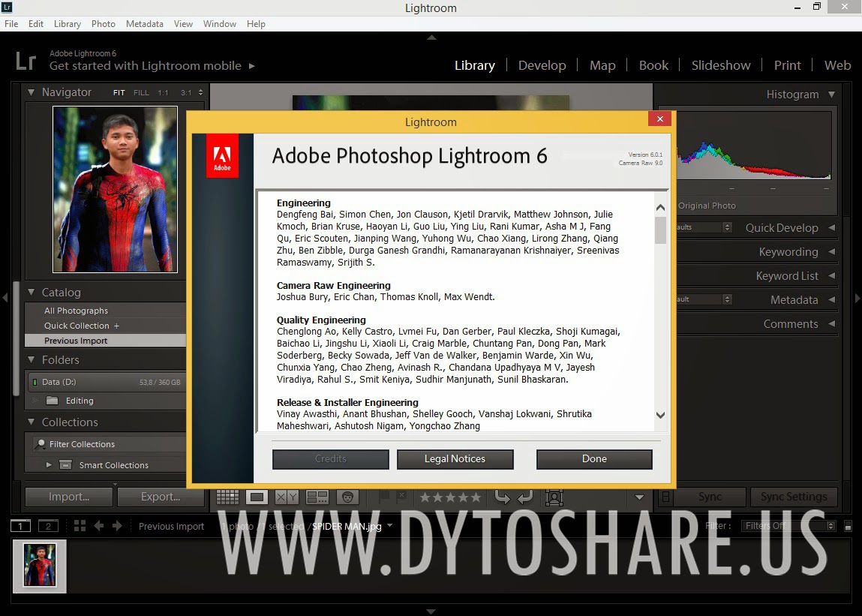
Task: Switch to Develop module
Action: coord(542,65)
